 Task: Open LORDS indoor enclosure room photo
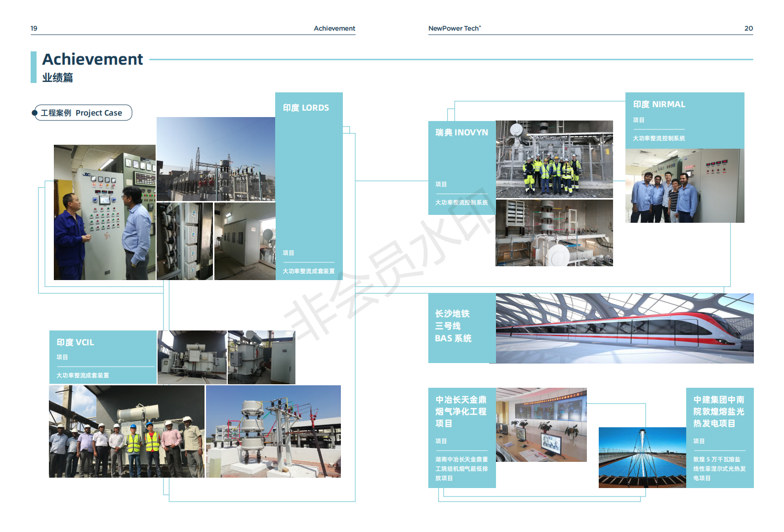245,241
